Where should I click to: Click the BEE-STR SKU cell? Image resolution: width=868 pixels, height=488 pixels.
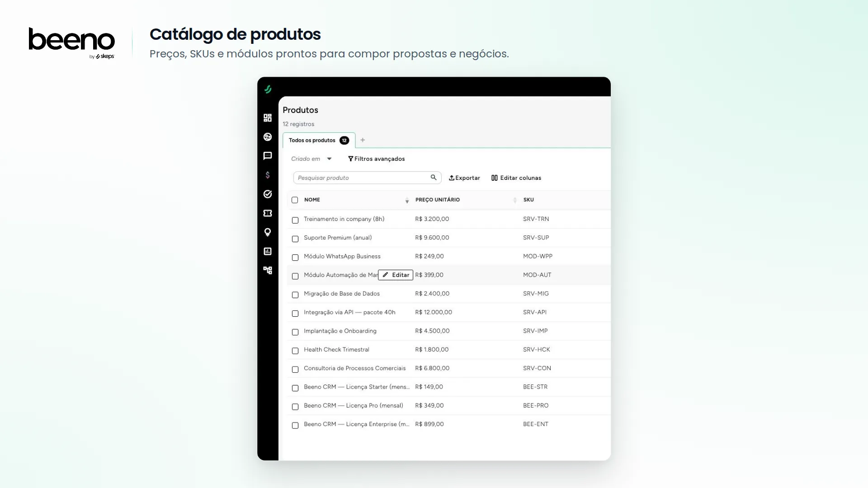point(535,387)
